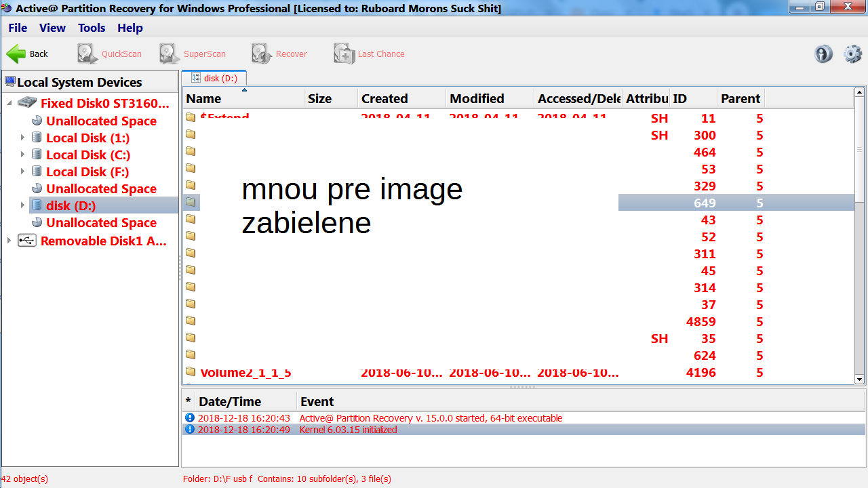Open the View menu
This screenshot has width=868, height=488.
pyautogui.click(x=52, y=28)
